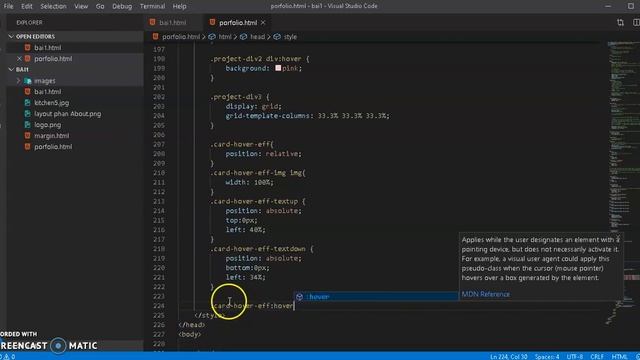Click the .project-div3 selector text
This screenshot has width=640, height=360.
[x=236, y=97]
